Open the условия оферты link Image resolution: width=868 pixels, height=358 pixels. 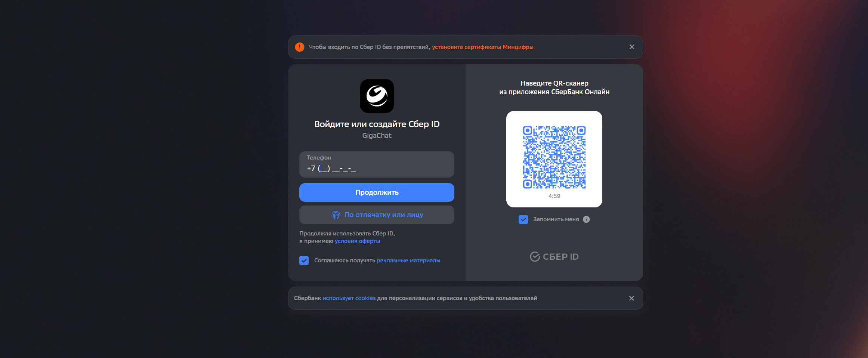click(357, 241)
